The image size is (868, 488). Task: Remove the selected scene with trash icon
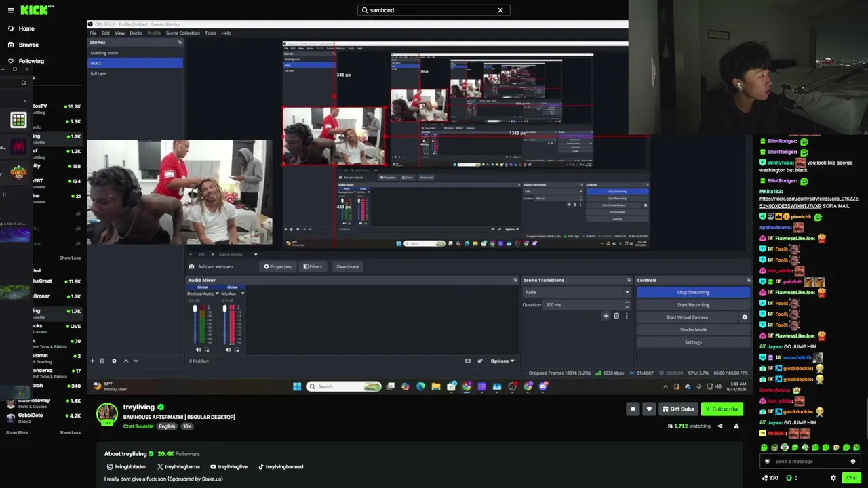tap(102, 361)
